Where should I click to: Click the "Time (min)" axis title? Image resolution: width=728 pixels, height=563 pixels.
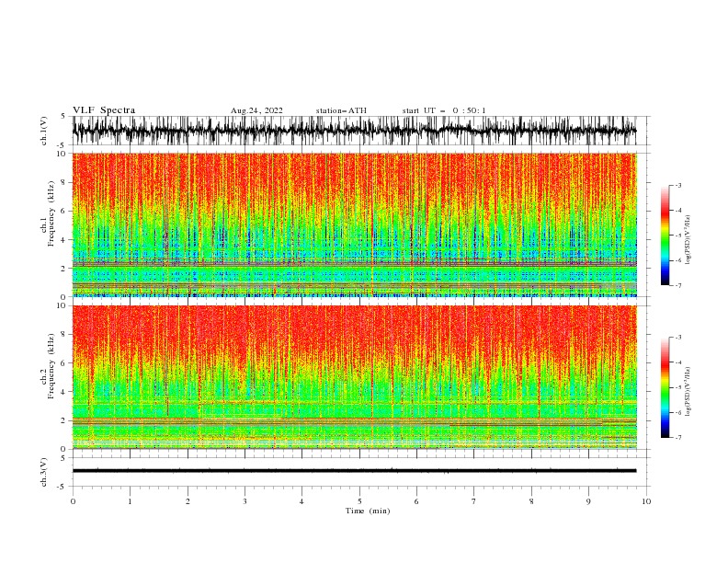368,511
